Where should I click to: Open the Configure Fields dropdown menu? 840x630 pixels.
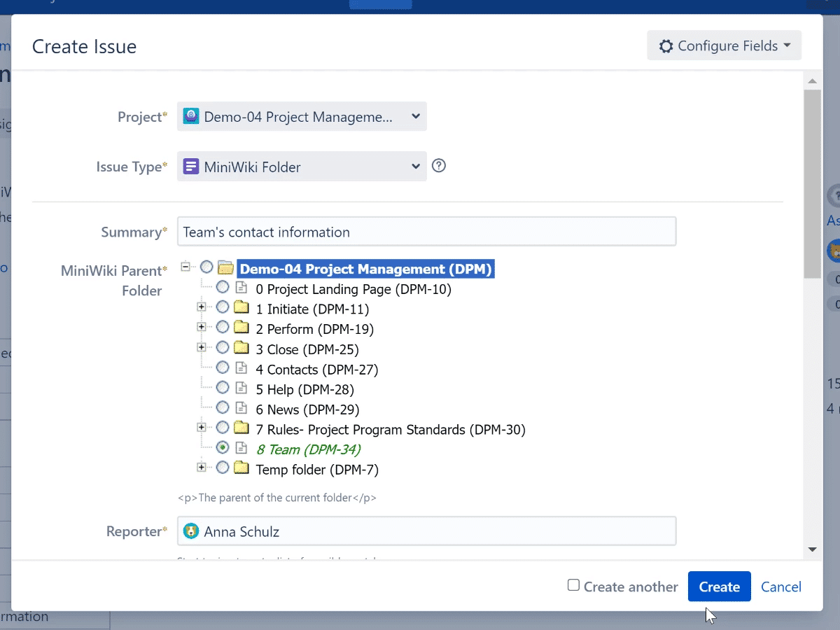tap(724, 45)
